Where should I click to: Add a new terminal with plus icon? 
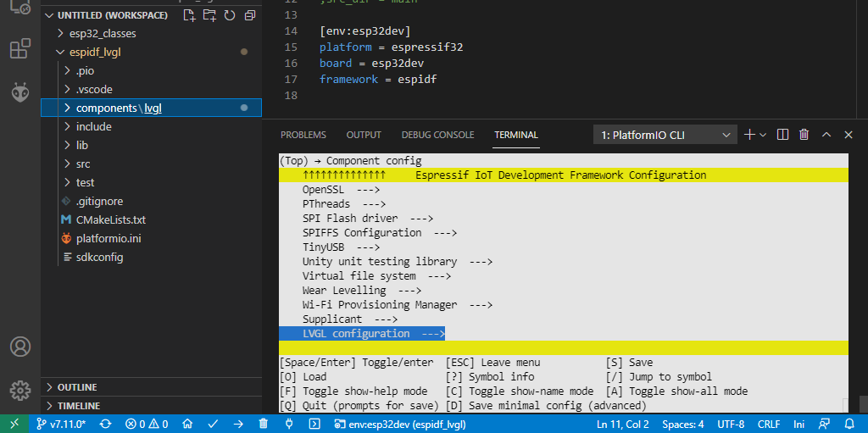coord(749,135)
